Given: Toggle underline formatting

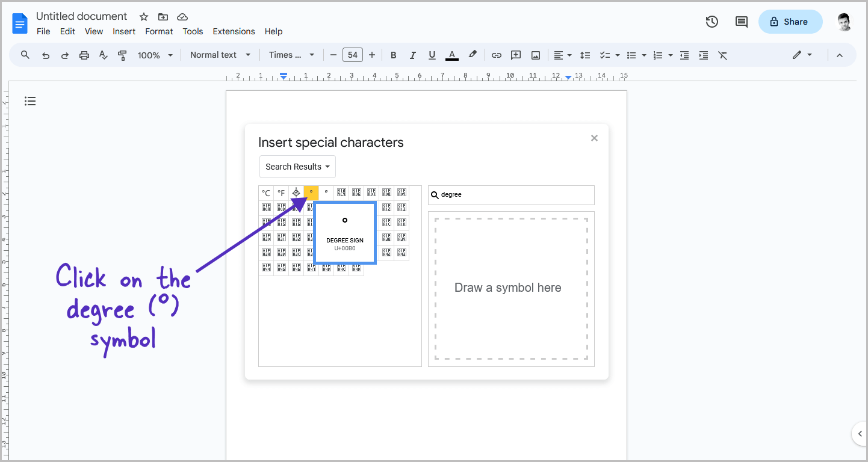Looking at the screenshot, I should 432,55.
